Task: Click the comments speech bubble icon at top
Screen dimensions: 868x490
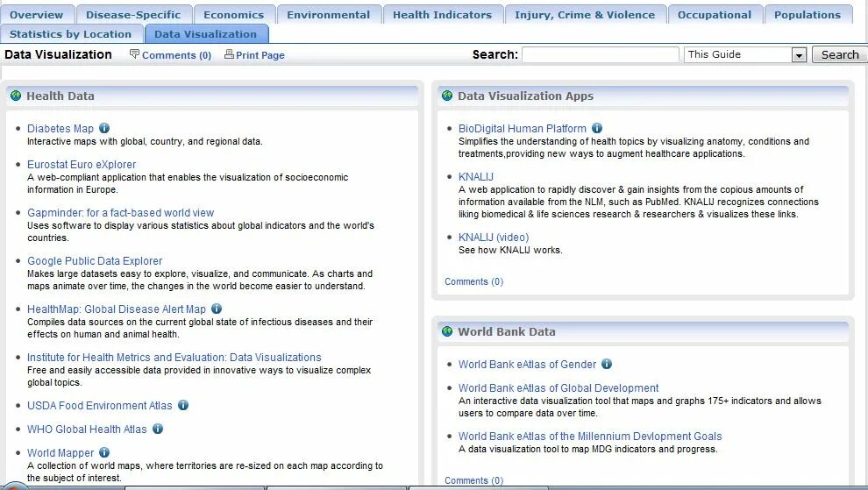Action: [x=134, y=54]
